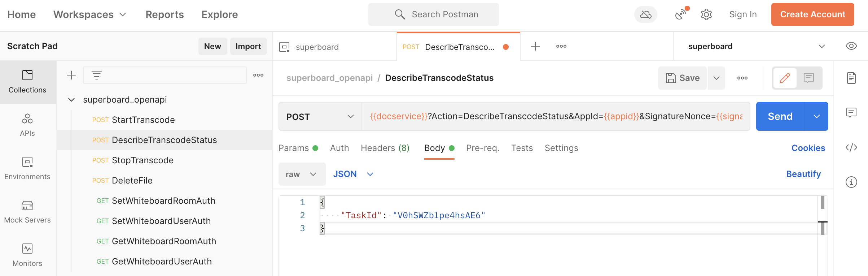868x276 pixels.
Task: Open the Collections sidebar panel
Action: 27,82
